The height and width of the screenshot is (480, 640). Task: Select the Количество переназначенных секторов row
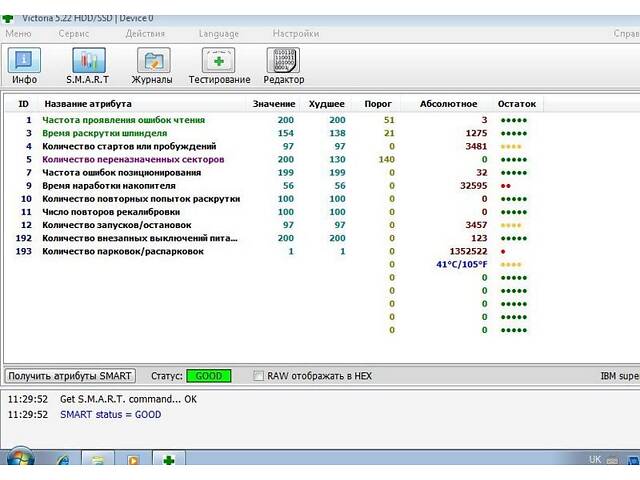[132, 159]
